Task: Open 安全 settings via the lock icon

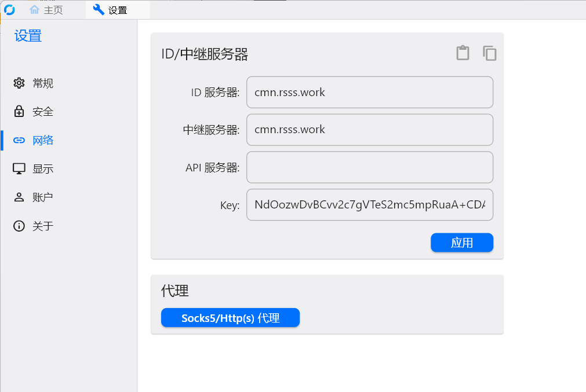Action: coord(19,112)
